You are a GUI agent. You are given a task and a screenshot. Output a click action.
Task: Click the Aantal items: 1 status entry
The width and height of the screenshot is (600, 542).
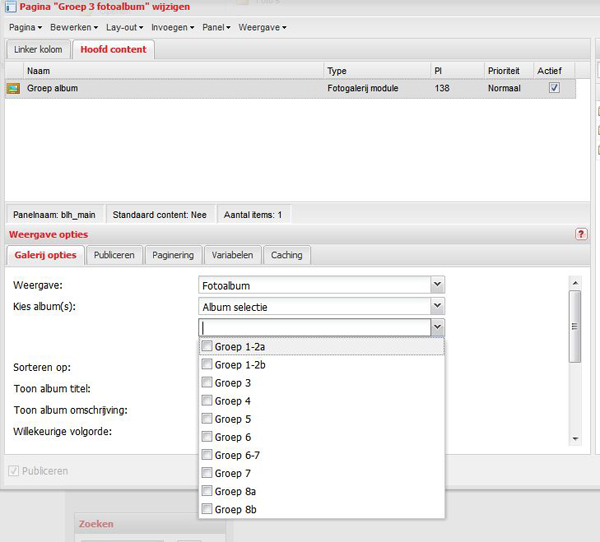coord(253,215)
